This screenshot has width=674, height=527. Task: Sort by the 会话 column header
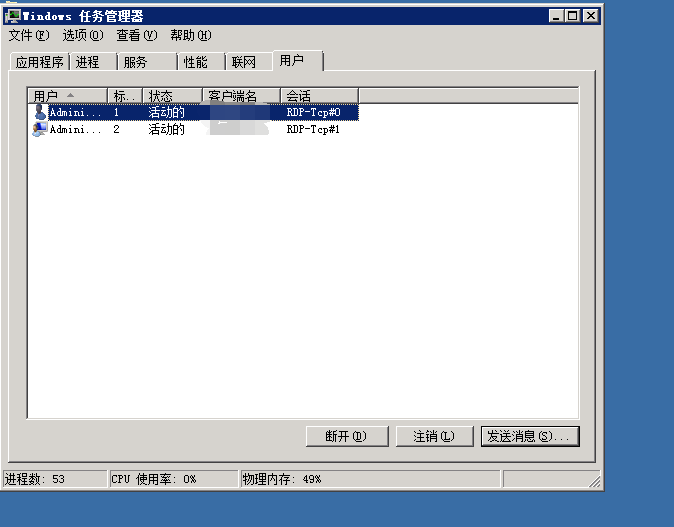(319, 95)
